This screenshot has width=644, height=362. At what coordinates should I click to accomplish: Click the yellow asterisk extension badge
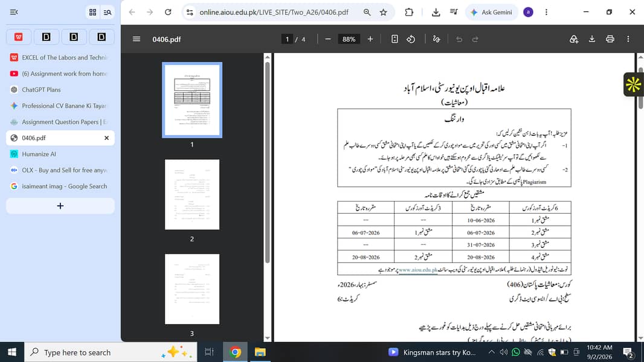[633, 84]
